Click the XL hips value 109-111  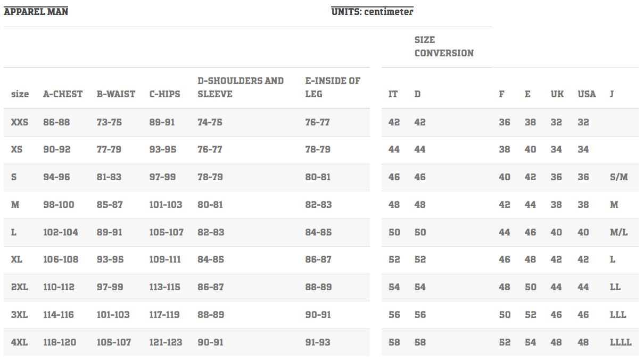click(165, 259)
